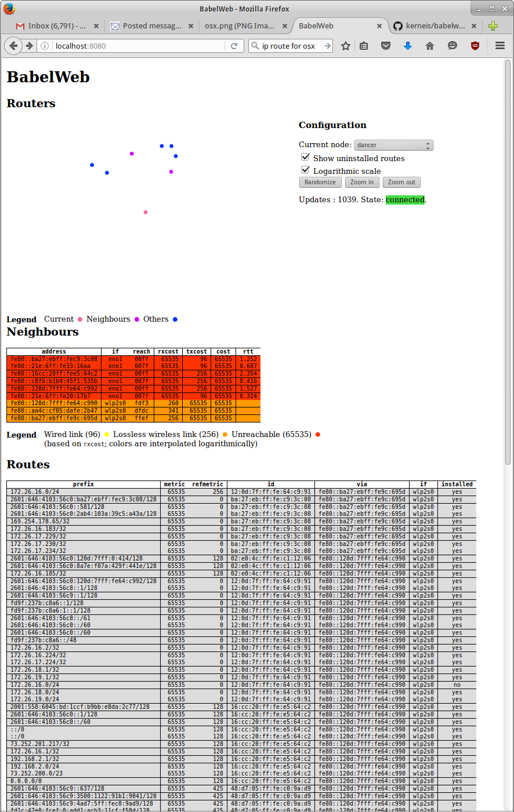Click neighbour address fe80::aa4c:cf05:dafe:2b47

pyautogui.click(x=54, y=410)
